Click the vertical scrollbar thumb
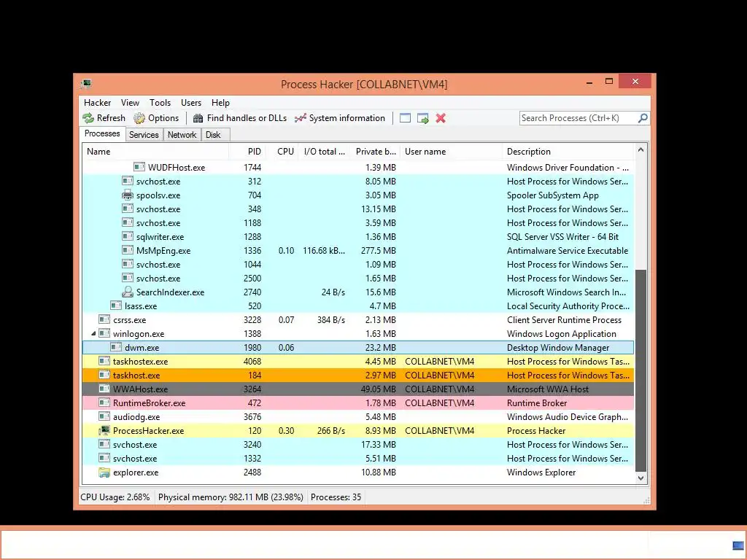 click(640, 370)
